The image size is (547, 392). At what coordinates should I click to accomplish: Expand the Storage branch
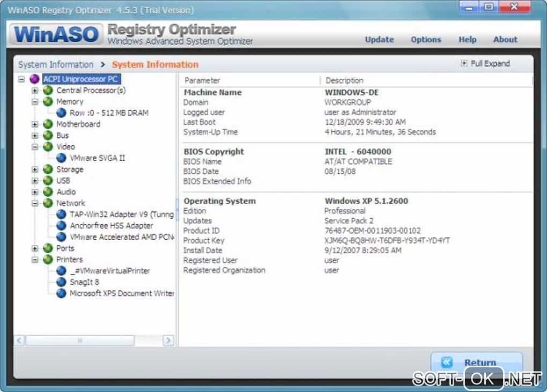click(35, 169)
